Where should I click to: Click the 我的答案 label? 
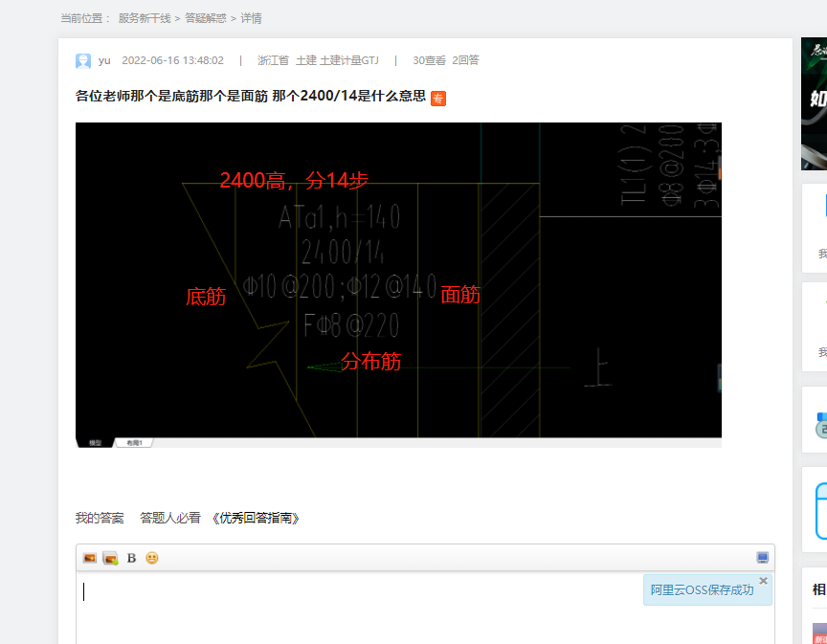[x=100, y=519]
